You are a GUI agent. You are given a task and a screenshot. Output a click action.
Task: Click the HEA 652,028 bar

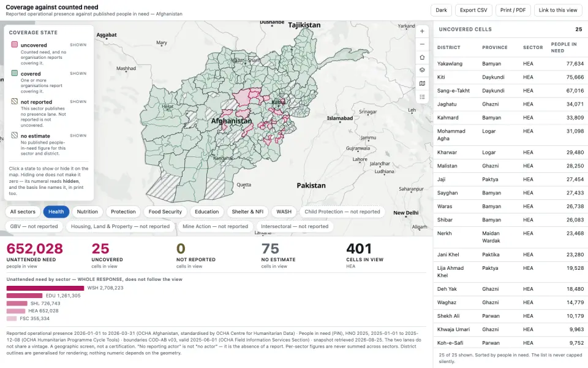tap(16, 311)
